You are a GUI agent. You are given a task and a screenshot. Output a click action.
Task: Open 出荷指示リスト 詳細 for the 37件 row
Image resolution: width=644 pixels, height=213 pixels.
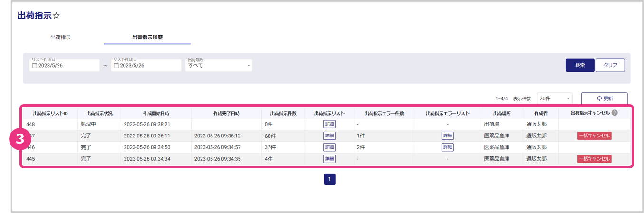pos(329,147)
